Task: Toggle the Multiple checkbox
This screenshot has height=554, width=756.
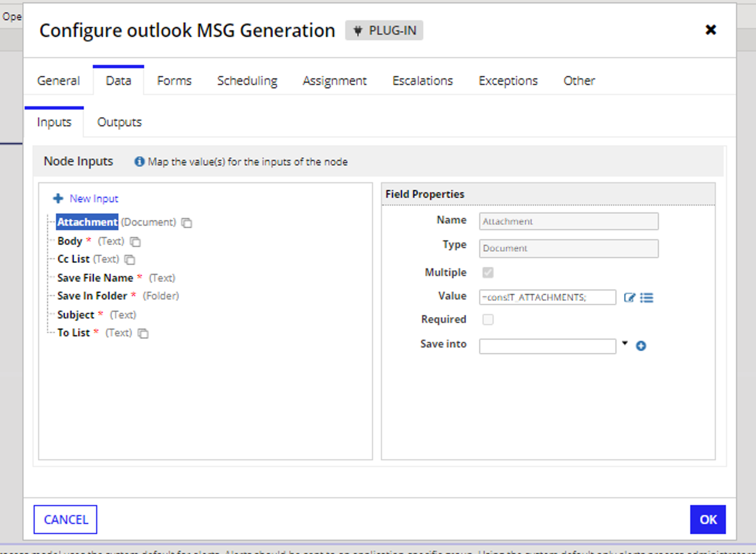Action: point(488,272)
